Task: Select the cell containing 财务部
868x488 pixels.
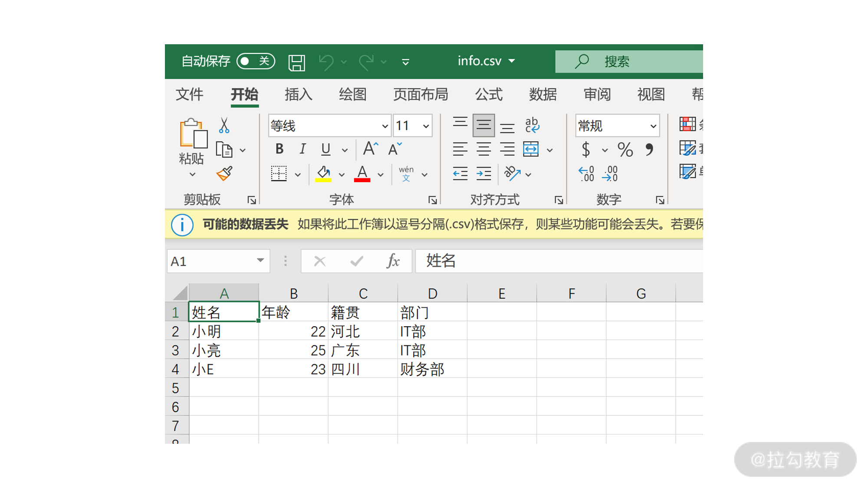Action: click(432, 369)
